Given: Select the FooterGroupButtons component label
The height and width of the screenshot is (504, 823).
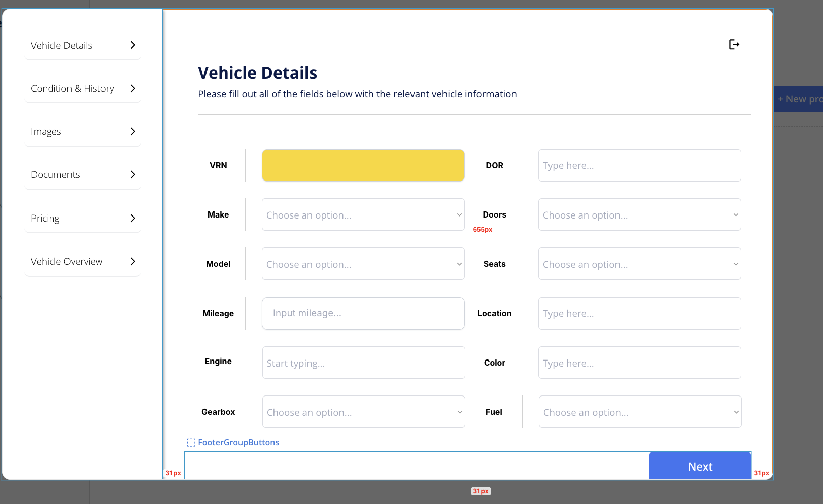Looking at the screenshot, I should 233,442.
